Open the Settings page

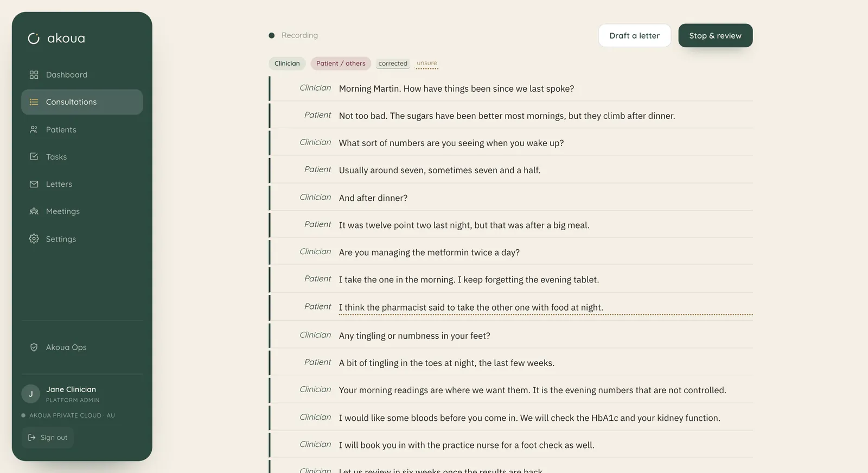(x=82, y=238)
